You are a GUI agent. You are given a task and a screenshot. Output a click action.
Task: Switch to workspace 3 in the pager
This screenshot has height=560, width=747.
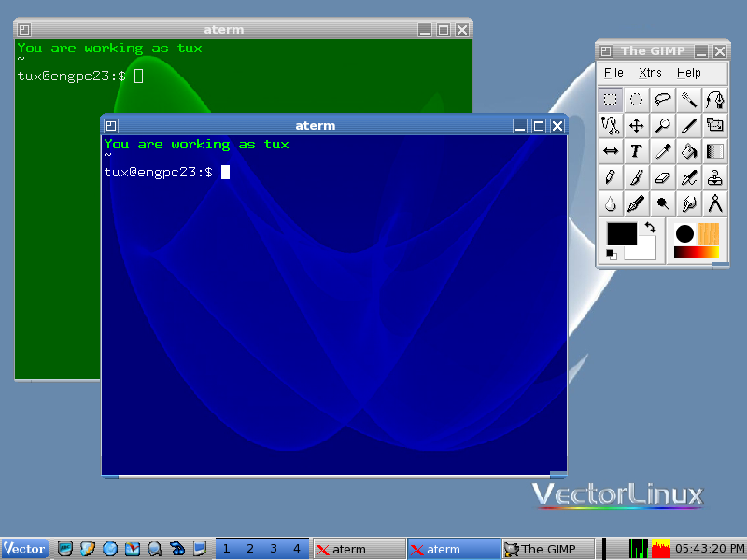click(x=274, y=549)
